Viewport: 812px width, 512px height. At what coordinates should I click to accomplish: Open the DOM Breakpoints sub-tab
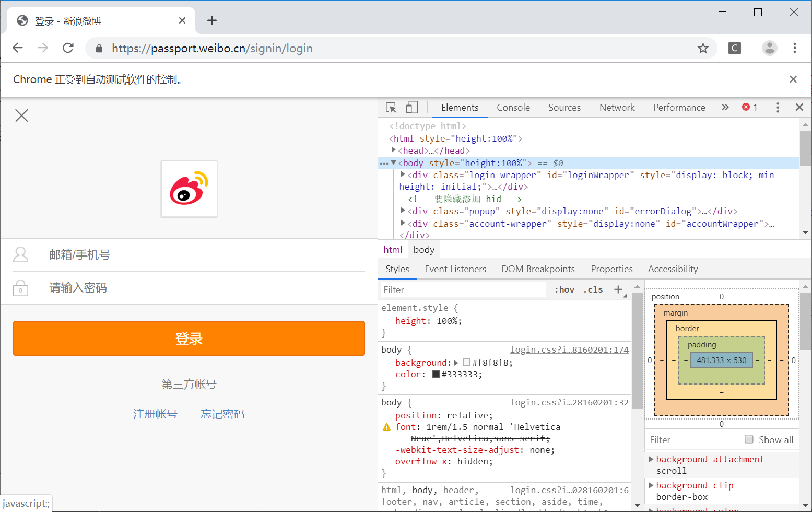(x=538, y=269)
